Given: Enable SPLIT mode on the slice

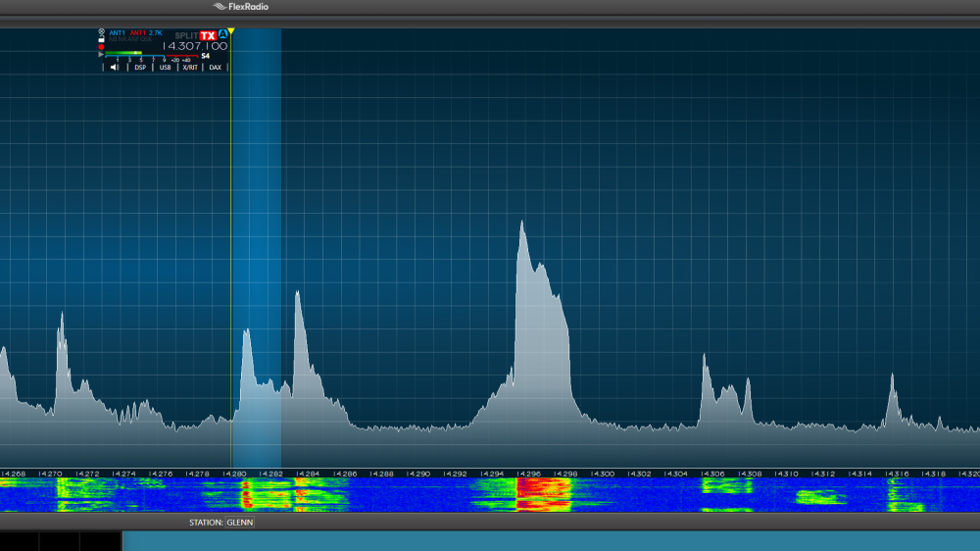Looking at the screenshot, I should pos(186,35).
